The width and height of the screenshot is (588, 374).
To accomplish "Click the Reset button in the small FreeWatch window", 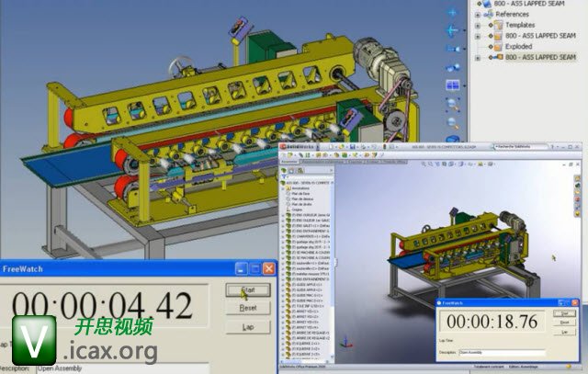I will pos(564,323).
